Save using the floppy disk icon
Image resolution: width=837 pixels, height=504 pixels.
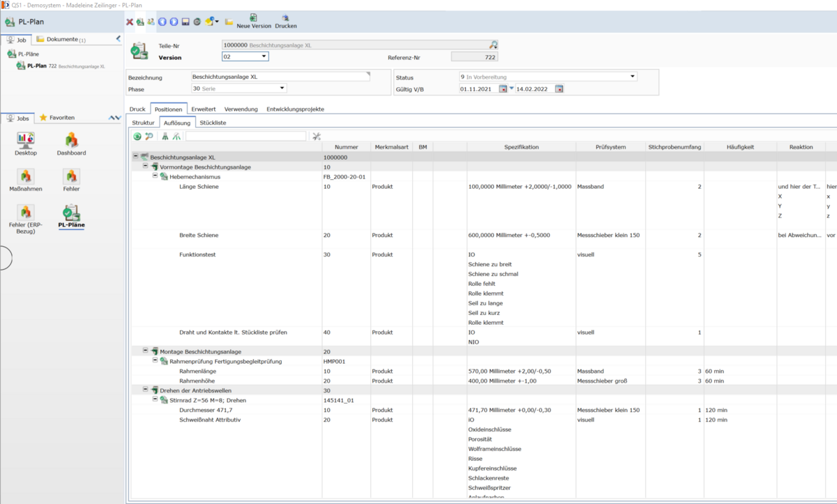pyautogui.click(x=186, y=22)
